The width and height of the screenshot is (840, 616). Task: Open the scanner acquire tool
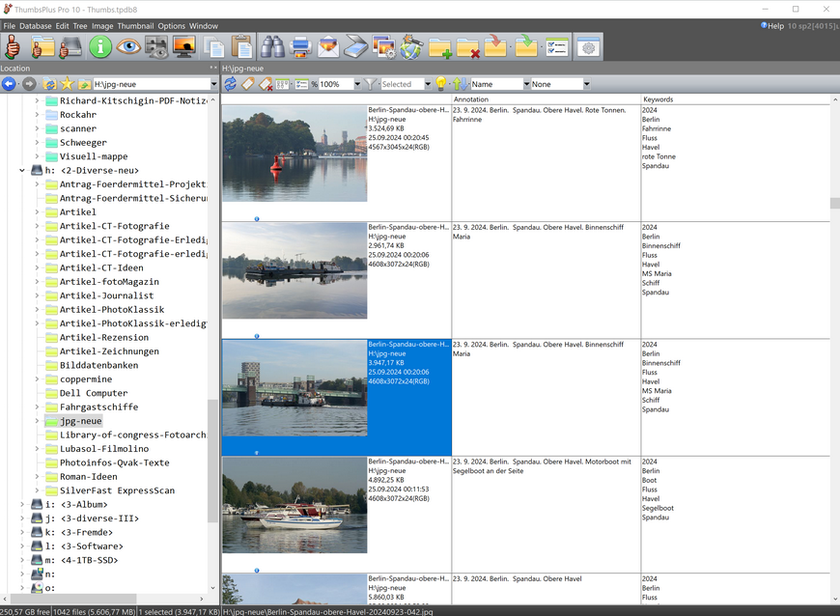[356, 46]
